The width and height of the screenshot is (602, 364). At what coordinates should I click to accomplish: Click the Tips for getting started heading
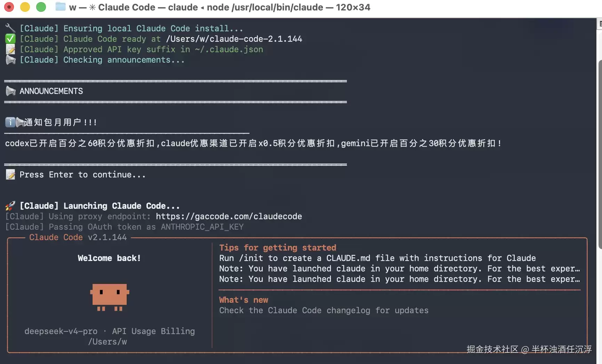(x=278, y=248)
